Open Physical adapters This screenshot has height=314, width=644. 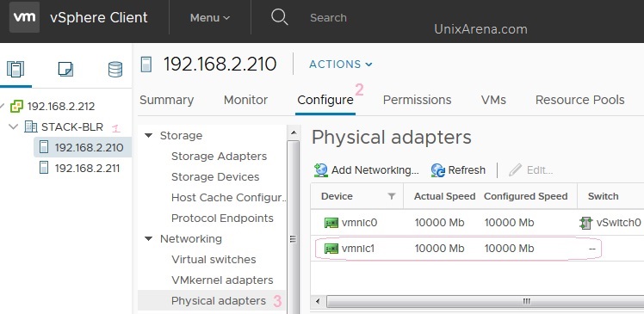point(219,301)
